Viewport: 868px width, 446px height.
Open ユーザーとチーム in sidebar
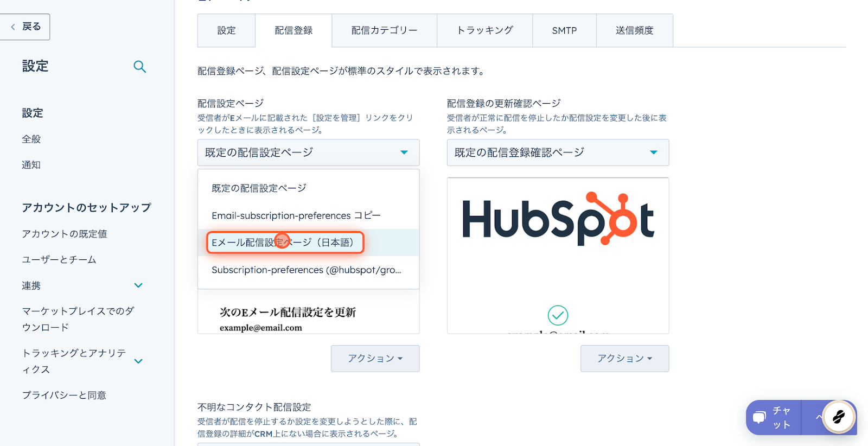(59, 260)
